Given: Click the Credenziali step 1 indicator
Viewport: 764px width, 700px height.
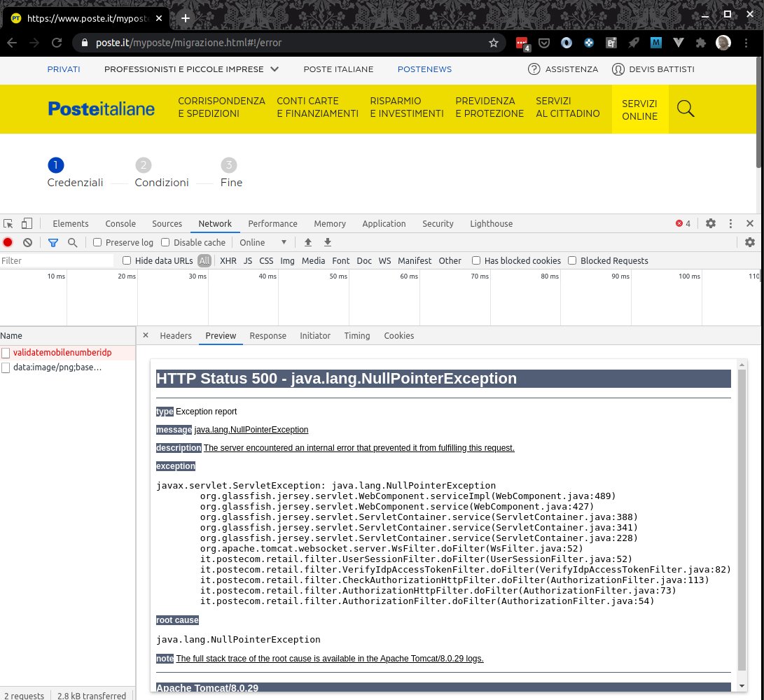Looking at the screenshot, I should click(x=56, y=165).
